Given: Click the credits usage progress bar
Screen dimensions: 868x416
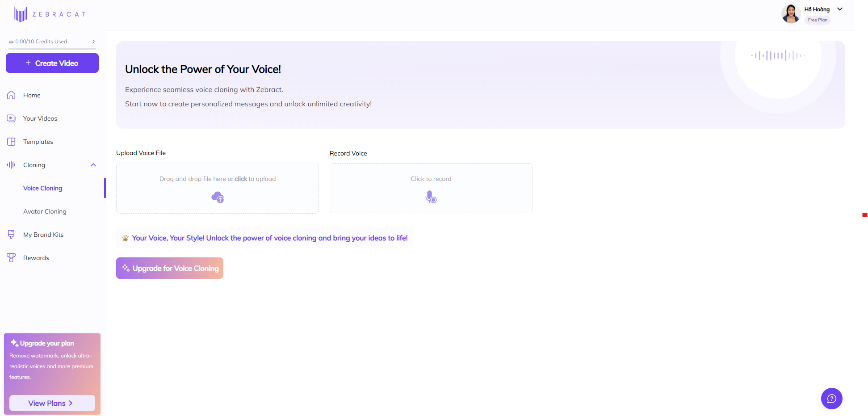Looking at the screenshot, I should (52, 48).
